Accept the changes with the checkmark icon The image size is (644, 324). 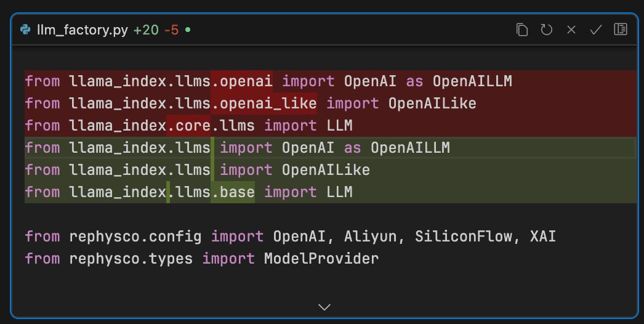click(x=595, y=30)
